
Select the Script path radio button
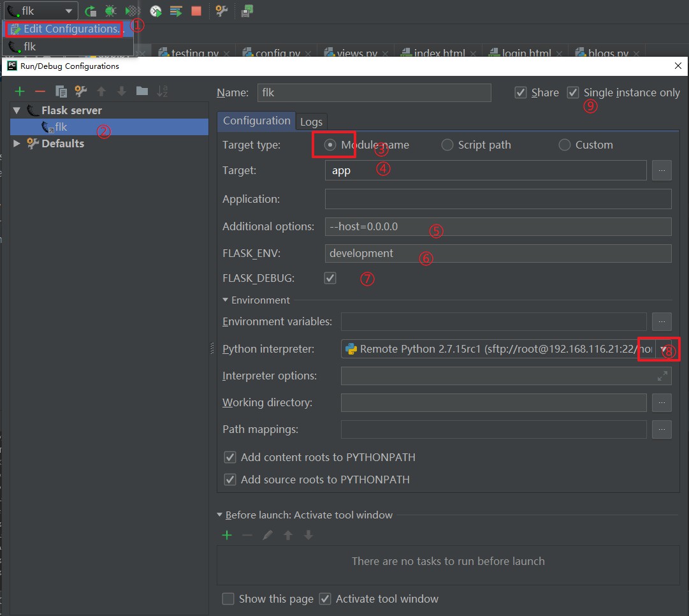(x=447, y=145)
